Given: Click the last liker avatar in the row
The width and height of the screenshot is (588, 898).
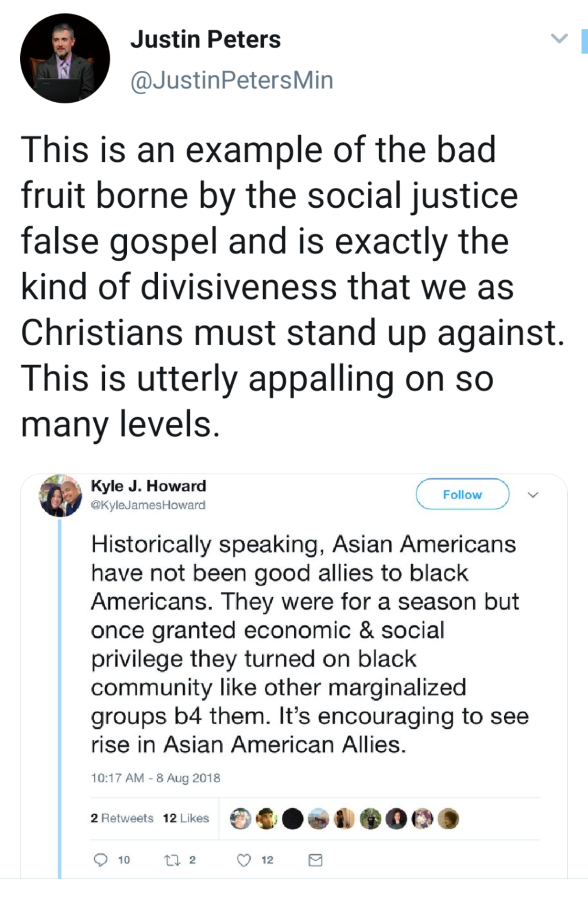Looking at the screenshot, I should (448, 819).
